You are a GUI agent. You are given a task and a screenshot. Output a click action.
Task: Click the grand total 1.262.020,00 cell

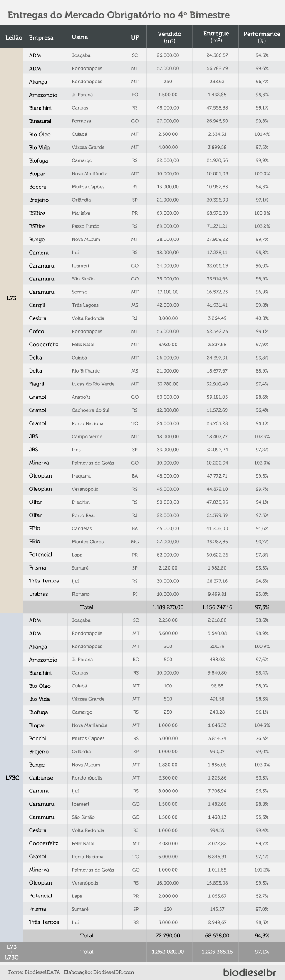[169, 952]
